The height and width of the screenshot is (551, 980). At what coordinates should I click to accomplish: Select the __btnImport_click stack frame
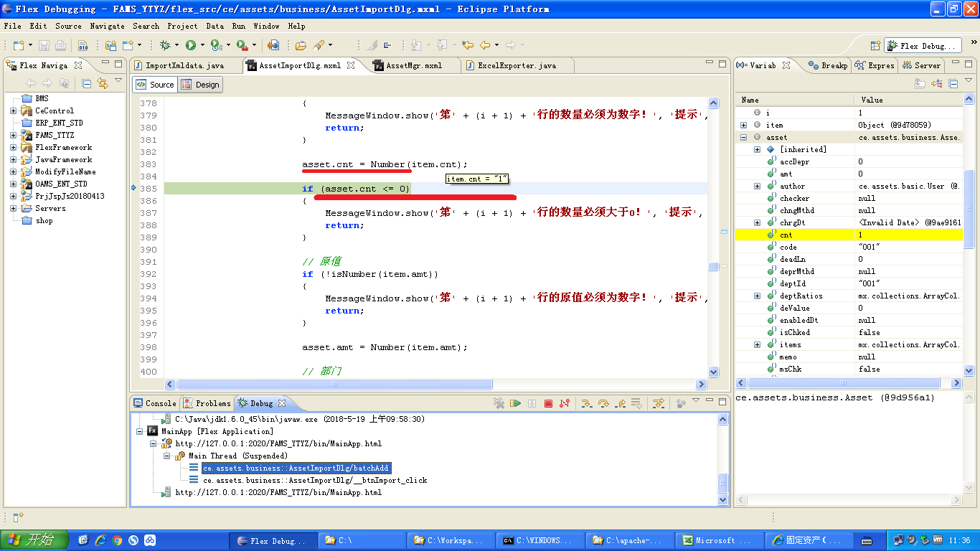click(x=315, y=480)
